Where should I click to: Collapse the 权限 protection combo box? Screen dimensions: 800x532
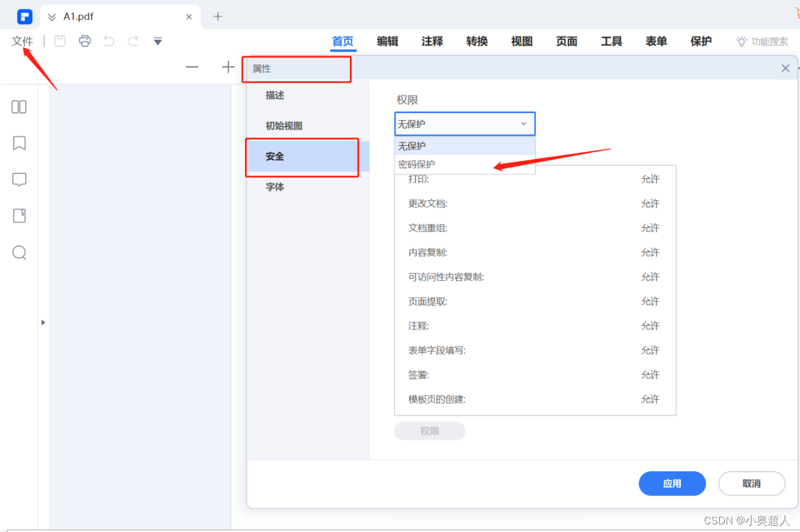click(x=465, y=124)
